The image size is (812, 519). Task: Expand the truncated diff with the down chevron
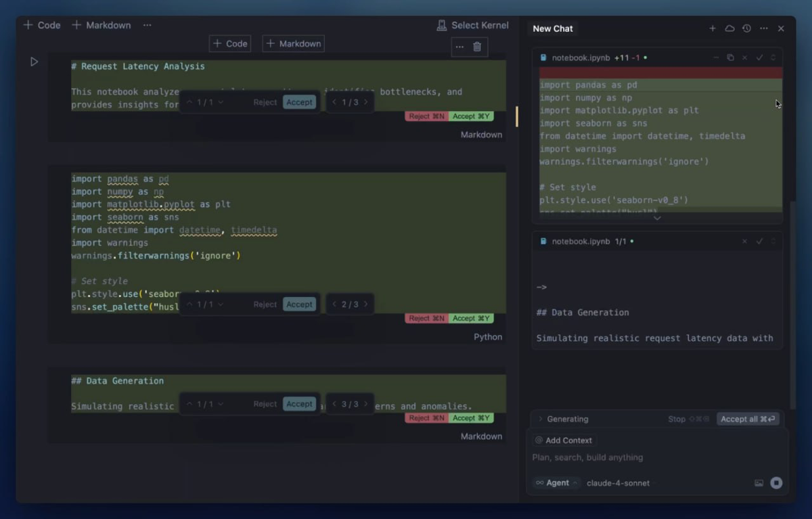656,218
